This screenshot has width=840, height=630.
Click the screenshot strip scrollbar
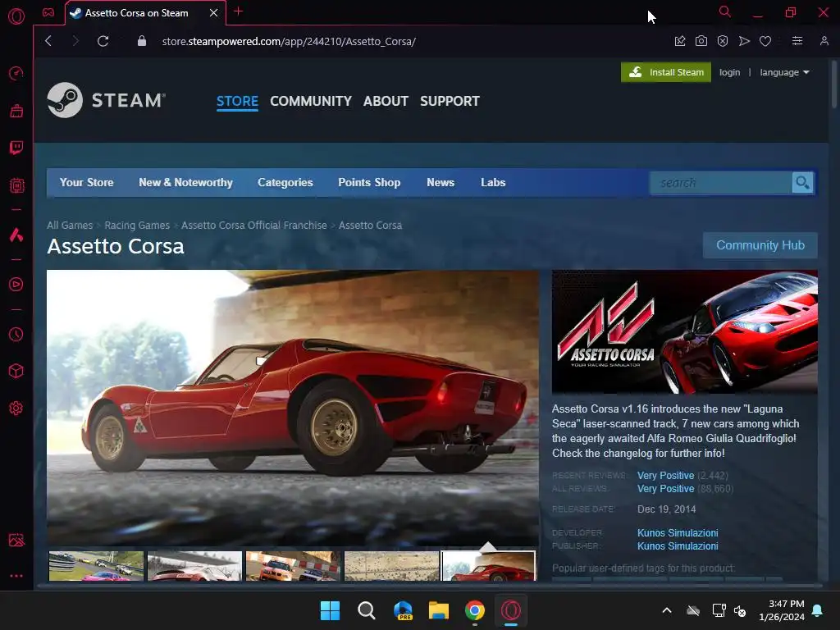[428, 586]
